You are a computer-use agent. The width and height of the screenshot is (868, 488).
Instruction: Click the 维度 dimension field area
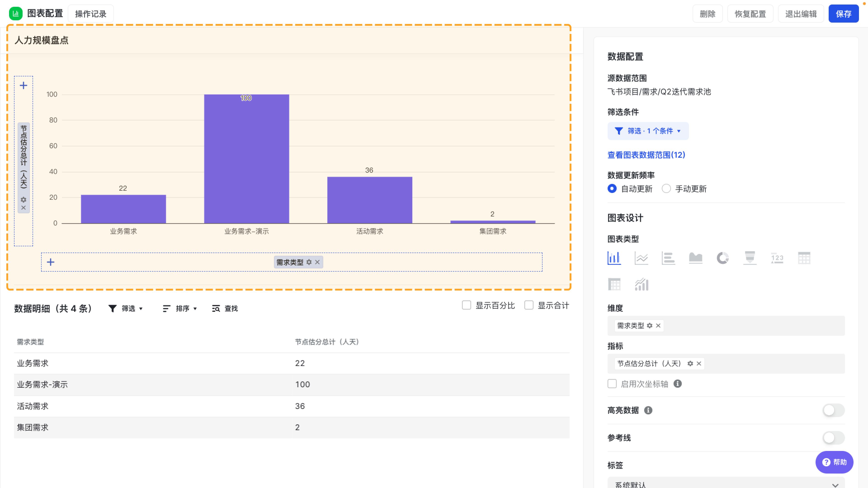(x=726, y=326)
